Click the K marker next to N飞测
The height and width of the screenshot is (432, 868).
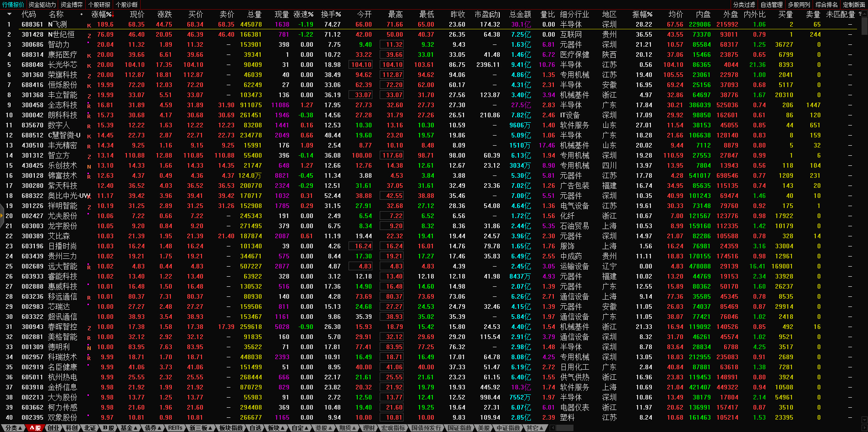point(89,25)
